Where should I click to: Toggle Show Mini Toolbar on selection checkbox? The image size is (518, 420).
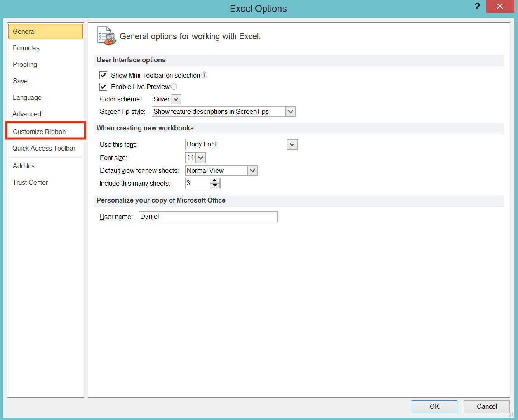point(104,75)
